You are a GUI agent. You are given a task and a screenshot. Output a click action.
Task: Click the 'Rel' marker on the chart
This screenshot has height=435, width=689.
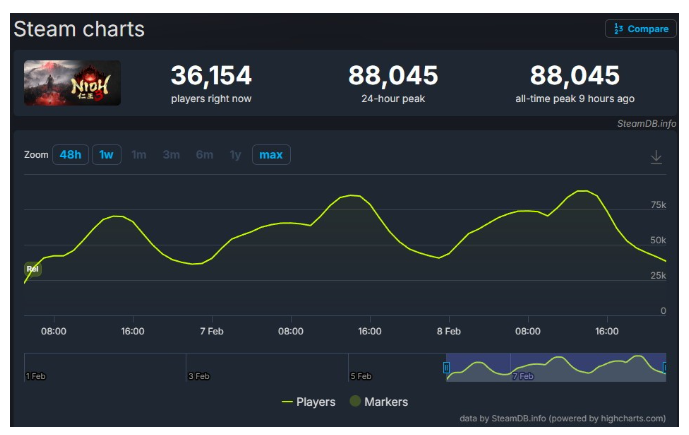[x=32, y=269]
